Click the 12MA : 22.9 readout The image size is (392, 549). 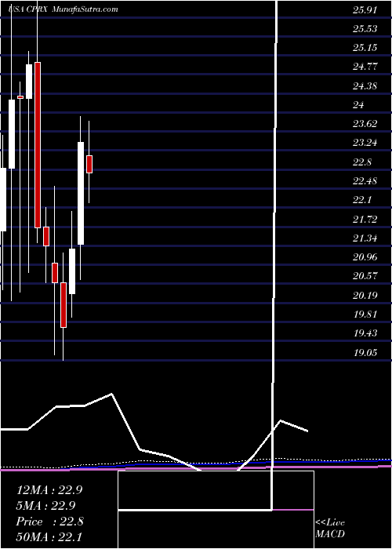[49, 490]
